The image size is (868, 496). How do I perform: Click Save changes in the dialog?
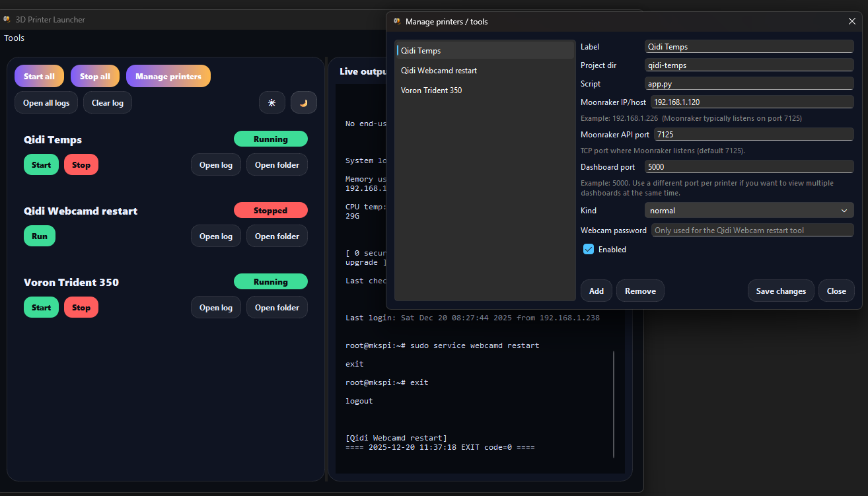coord(781,291)
